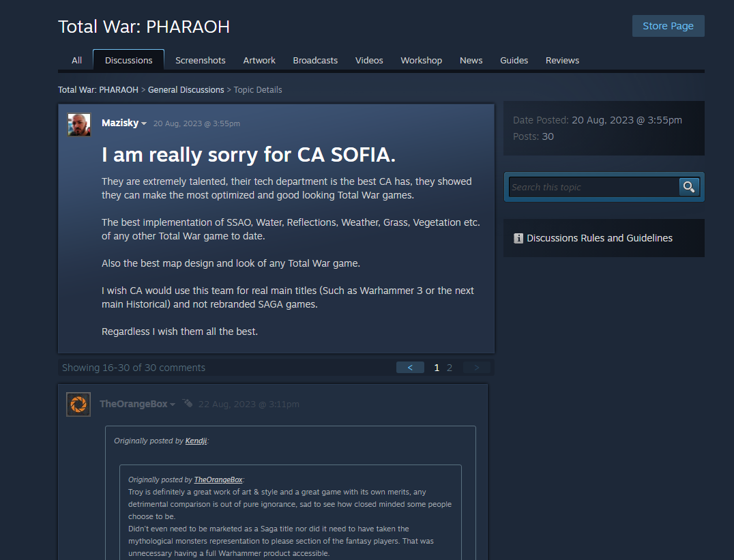Viewport: 734px width, 560px height.
Task: Open the quoted Kendji profile link
Action: pyautogui.click(x=196, y=441)
